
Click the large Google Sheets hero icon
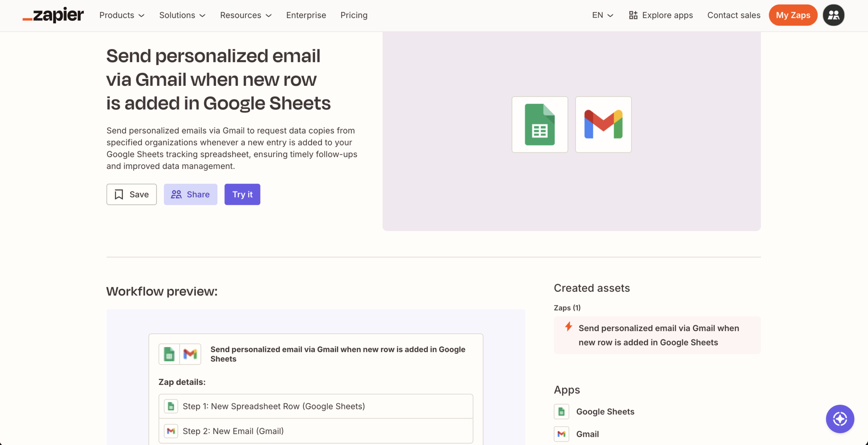[x=540, y=124]
